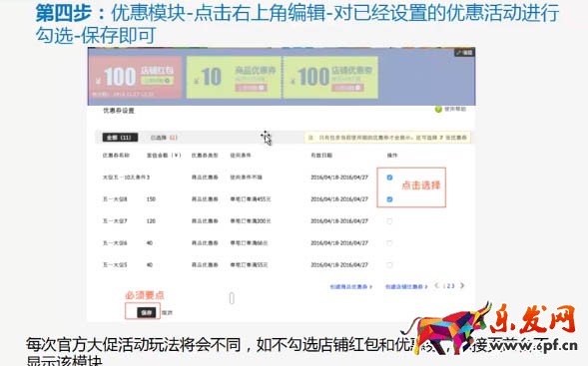The image size is (588, 366).
Task: Click the black 保存 save button
Action: tap(146, 312)
